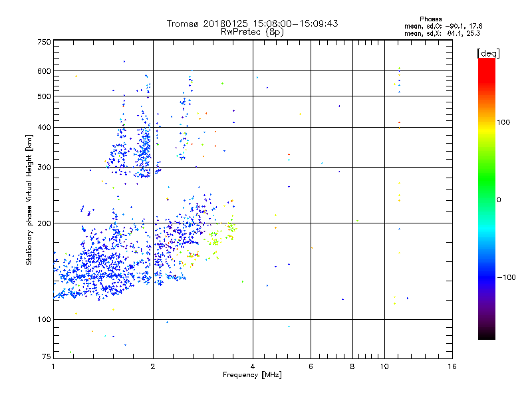Click the "RwPretec (8p)" subtitle
This screenshot has height=399, width=532.
(x=252, y=32)
